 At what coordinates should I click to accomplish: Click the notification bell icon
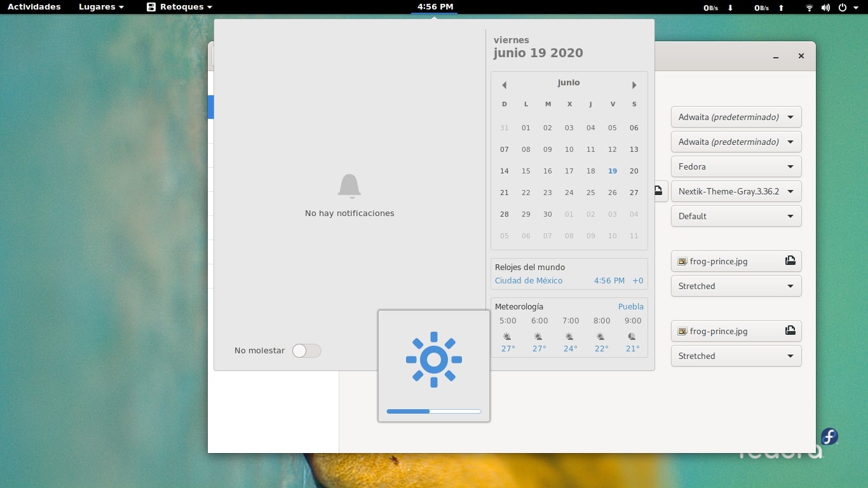(x=349, y=186)
